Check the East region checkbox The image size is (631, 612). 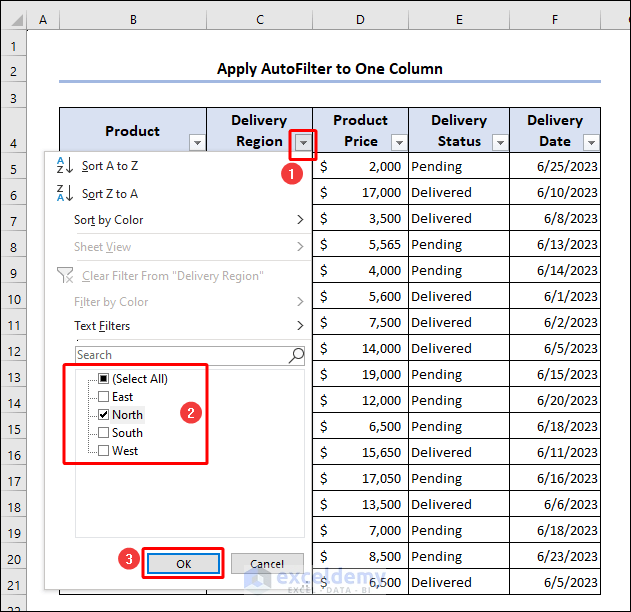click(103, 397)
